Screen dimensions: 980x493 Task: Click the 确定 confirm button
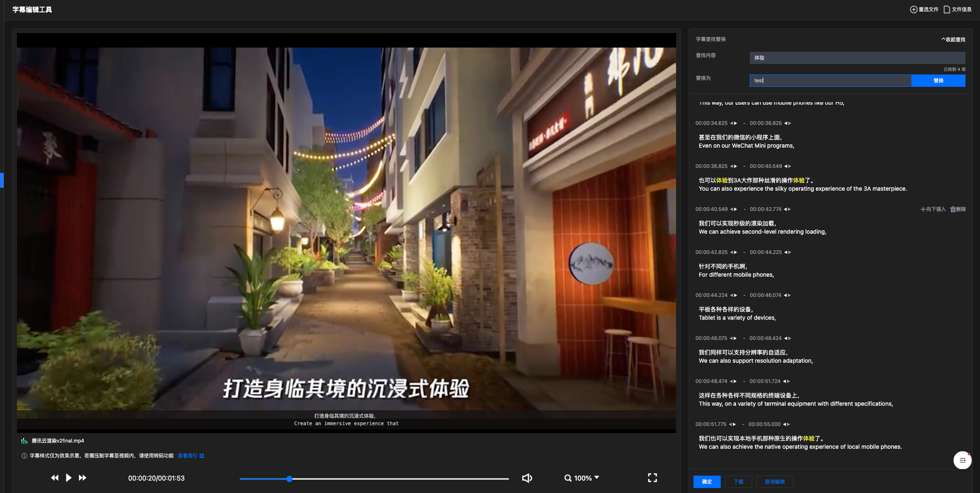point(707,481)
